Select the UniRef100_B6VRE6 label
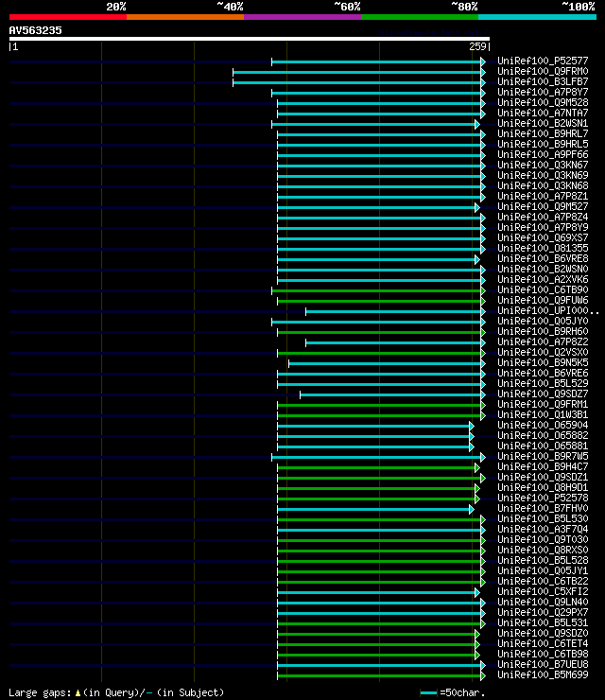 [x=543, y=374]
